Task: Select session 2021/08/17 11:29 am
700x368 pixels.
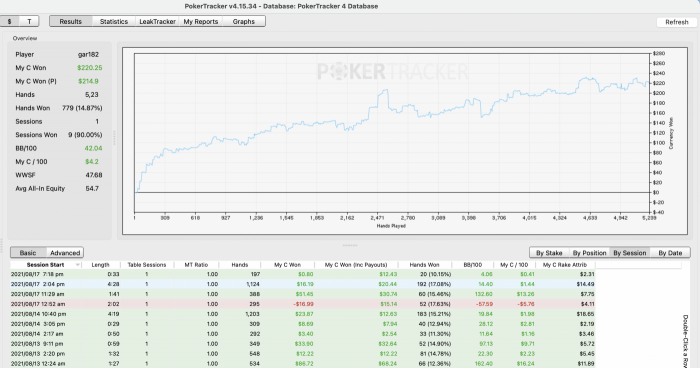Action: tap(303, 294)
